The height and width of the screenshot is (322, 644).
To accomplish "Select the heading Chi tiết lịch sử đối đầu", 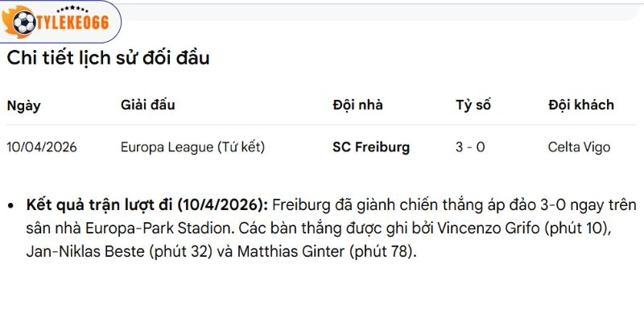I will [109, 58].
